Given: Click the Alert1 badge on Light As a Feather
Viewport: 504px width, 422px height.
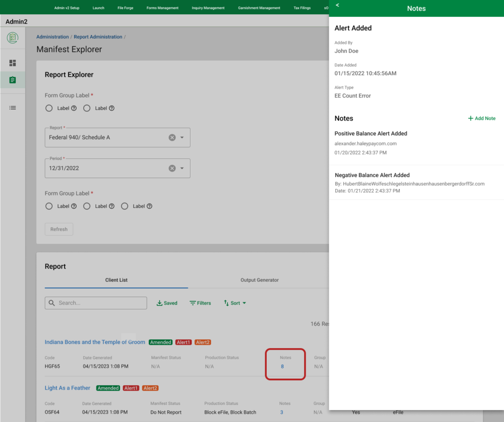Looking at the screenshot, I should (x=131, y=388).
